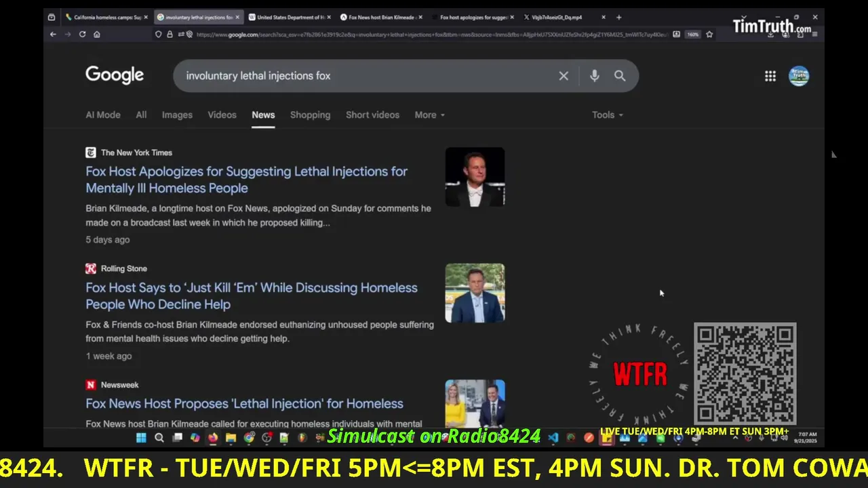Screen dimensions: 868x488
Task: Open Visual Studio Code from taskbar
Action: 553,438
